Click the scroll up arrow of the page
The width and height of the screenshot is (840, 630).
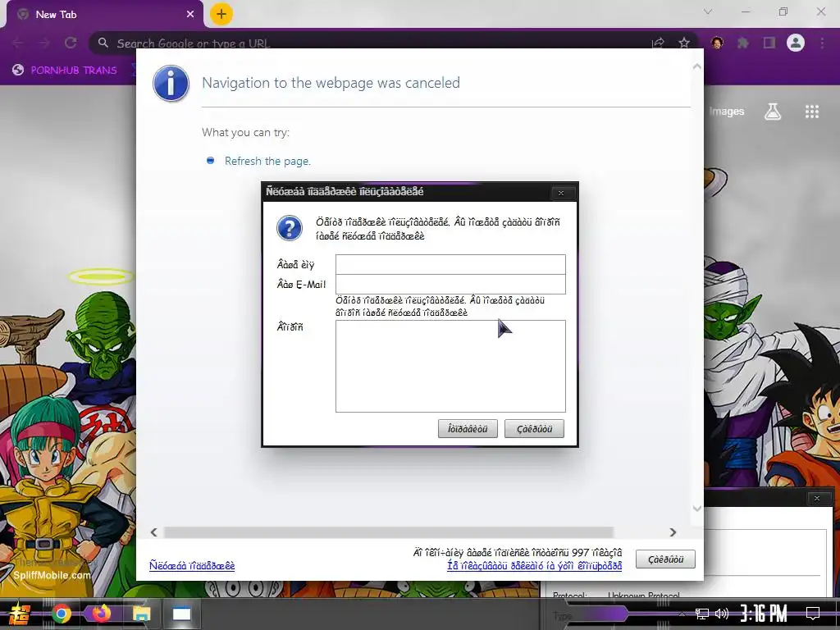pyautogui.click(x=696, y=67)
